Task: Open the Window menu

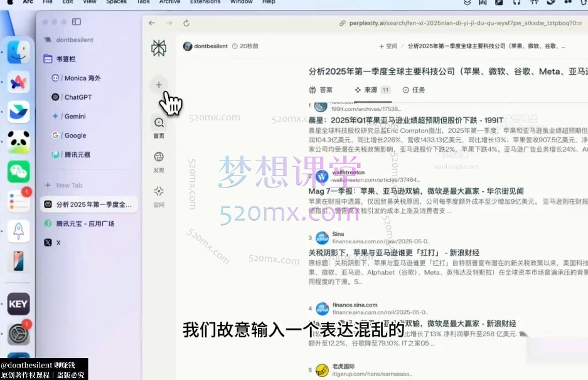Action: tap(241, 2)
